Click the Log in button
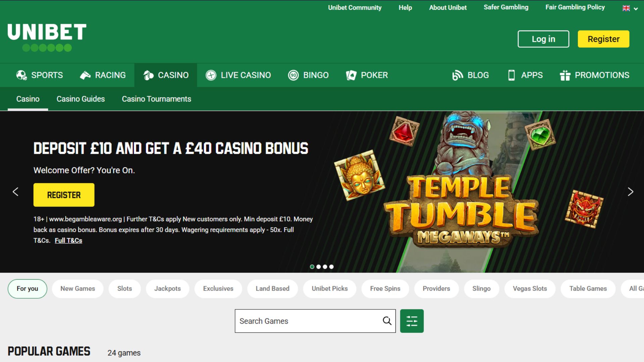 (x=543, y=39)
